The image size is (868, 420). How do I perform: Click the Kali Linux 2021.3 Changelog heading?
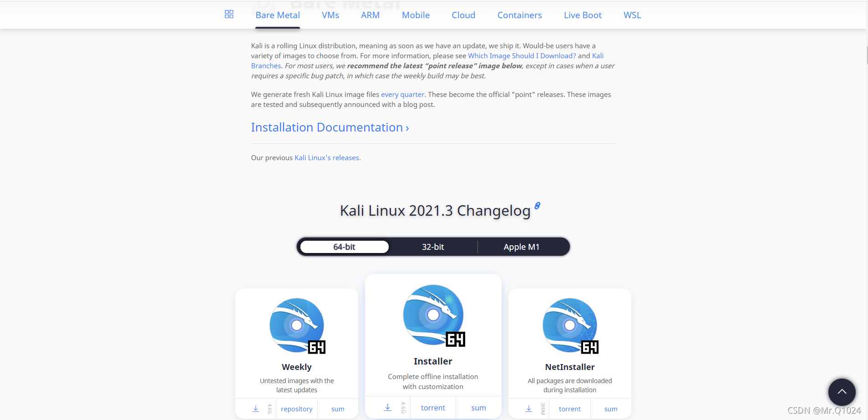coord(435,211)
